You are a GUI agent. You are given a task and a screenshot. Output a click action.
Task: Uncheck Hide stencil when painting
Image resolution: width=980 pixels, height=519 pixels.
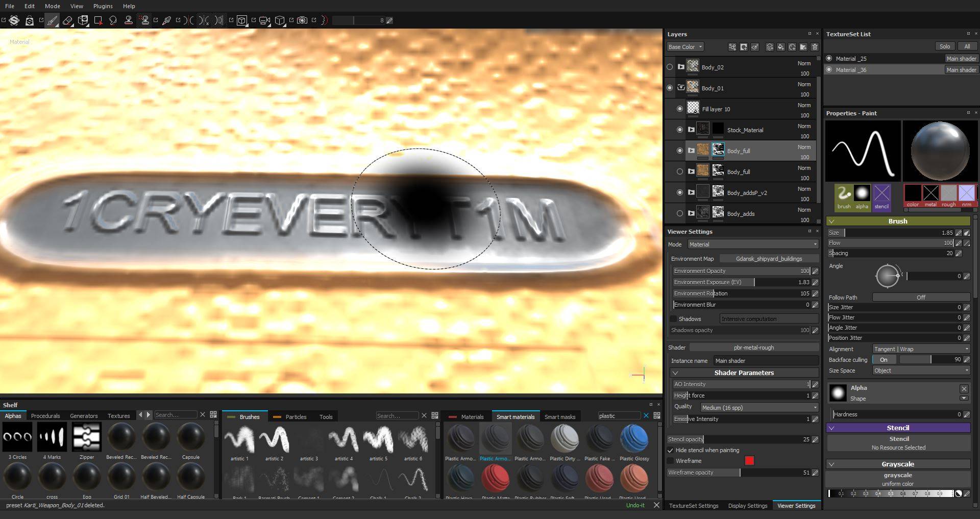coord(670,450)
